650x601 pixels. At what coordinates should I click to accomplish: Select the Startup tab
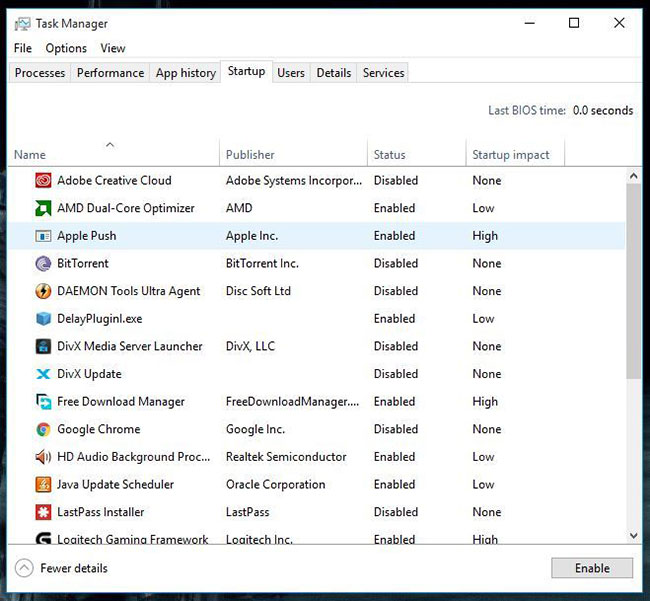point(246,71)
